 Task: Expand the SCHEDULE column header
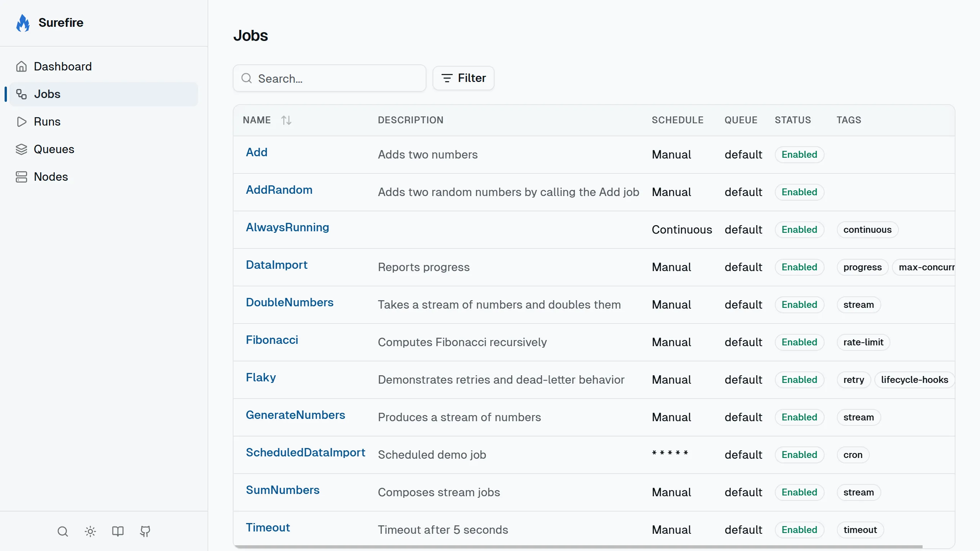point(677,120)
